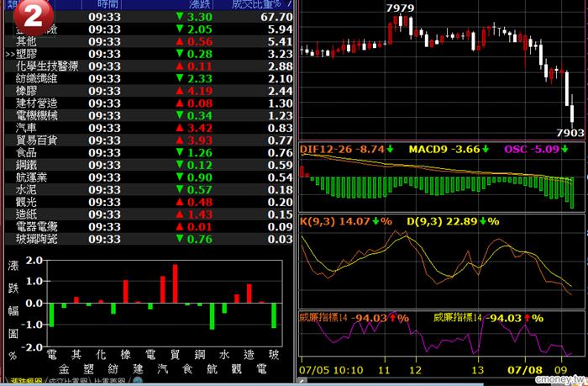Select the 塑膠 sector row
The image size is (588, 386).
[149, 54]
